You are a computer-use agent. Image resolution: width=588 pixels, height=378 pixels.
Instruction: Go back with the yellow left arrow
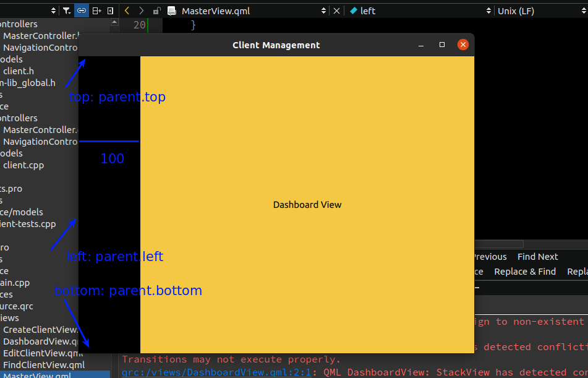coord(127,11)
